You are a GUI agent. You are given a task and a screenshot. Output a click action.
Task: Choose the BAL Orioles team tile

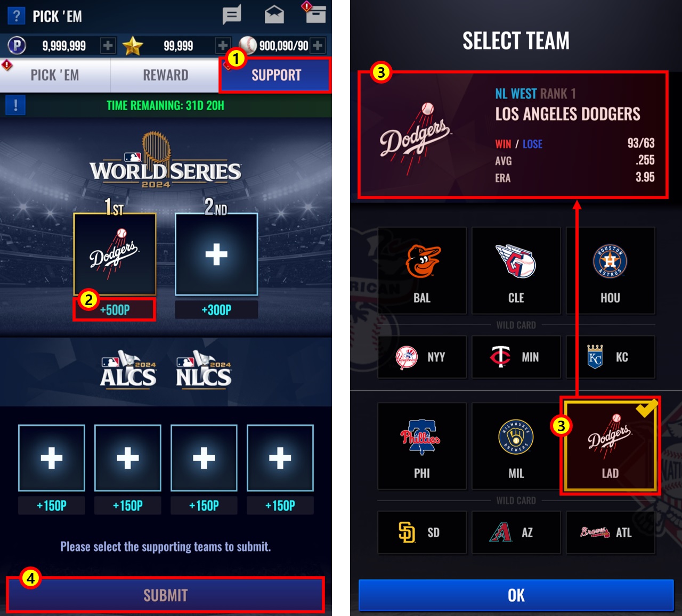point(422,271)
